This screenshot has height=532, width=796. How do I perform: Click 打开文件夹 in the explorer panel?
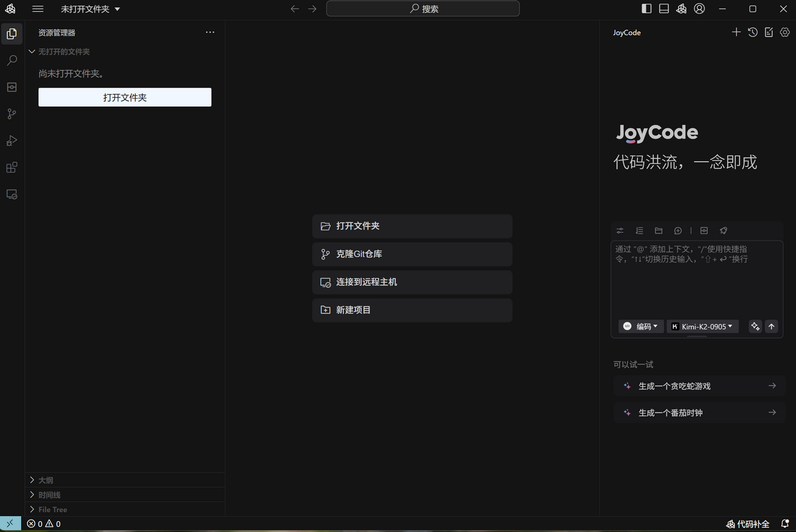[x=124, y=97]
